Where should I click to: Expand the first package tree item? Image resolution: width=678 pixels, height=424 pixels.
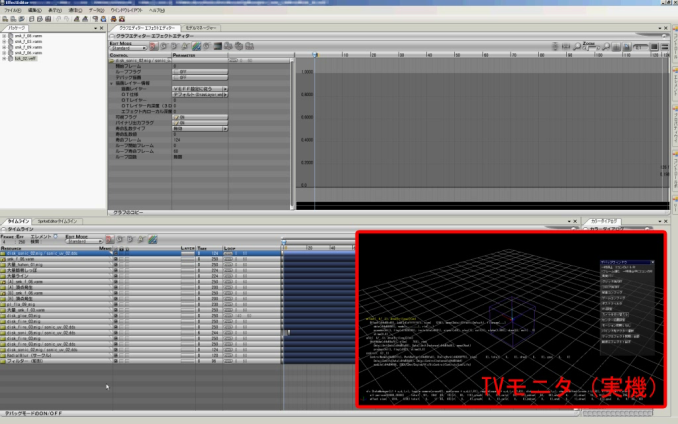4,35
